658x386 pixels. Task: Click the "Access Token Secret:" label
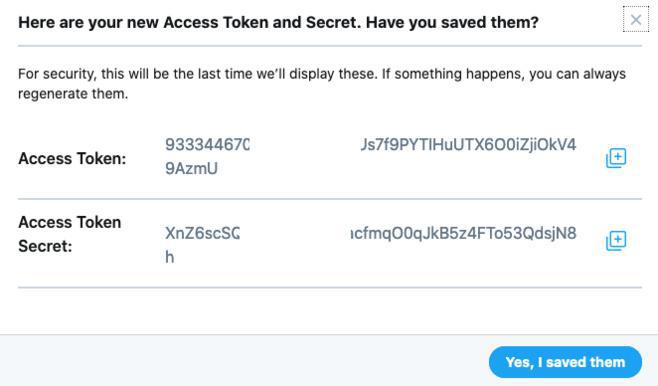click(70, 234)
